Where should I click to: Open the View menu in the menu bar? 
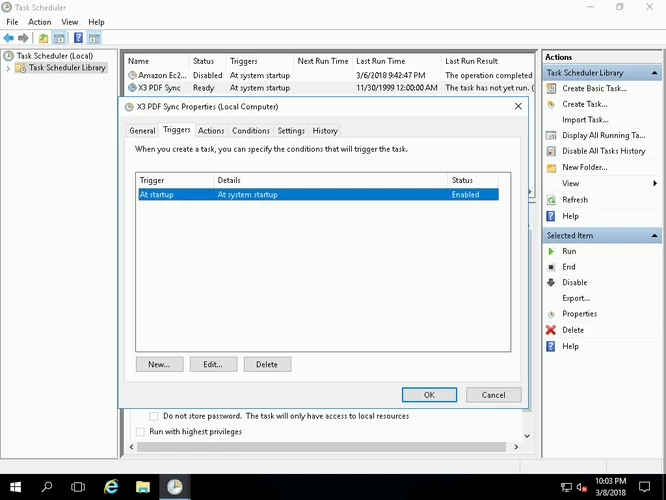click(x=70, y=22)
